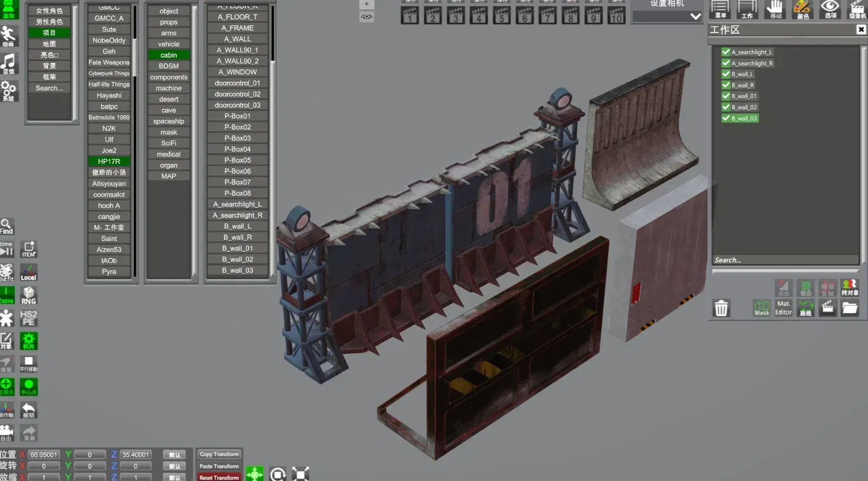Toggle B_wall_01 checkbox in workspace

pos(725,96)
